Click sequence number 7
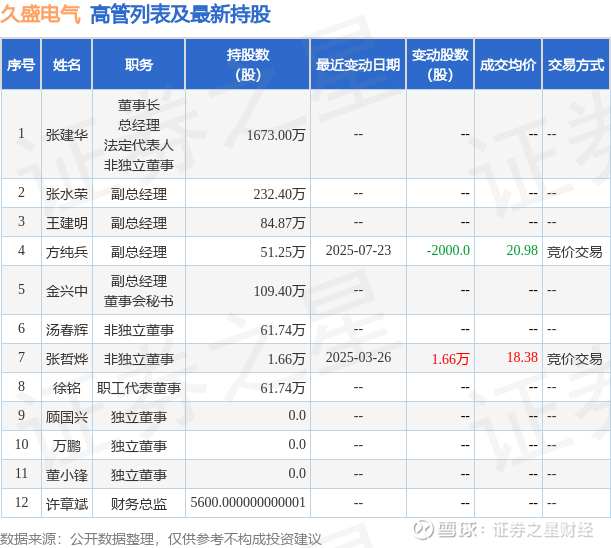This screenshot has width=611, height=548. (x=21, y=357)
